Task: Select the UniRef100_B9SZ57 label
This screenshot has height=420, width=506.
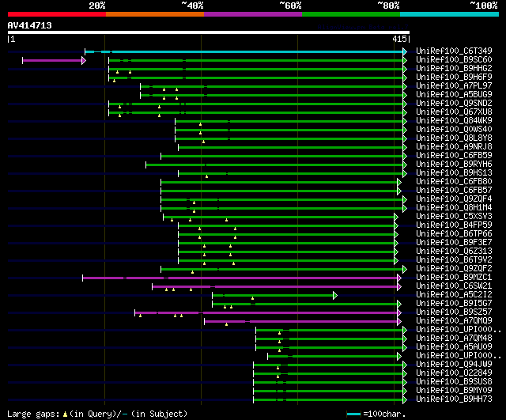Action: coord(454,312)
